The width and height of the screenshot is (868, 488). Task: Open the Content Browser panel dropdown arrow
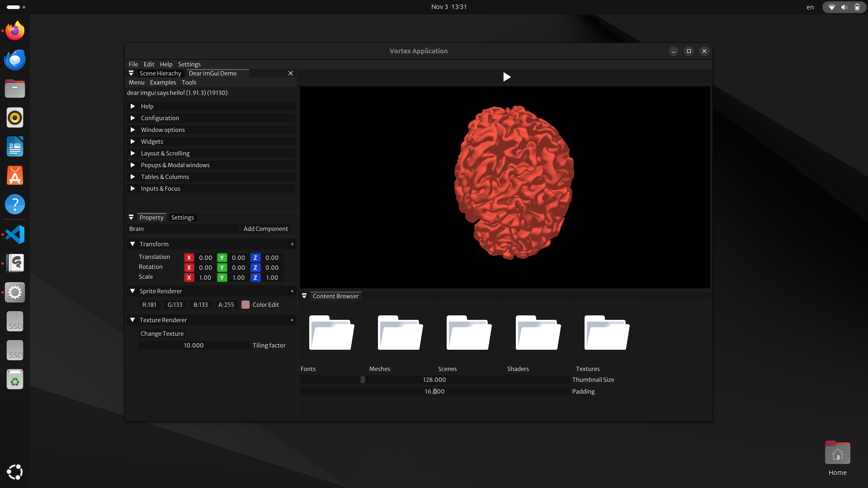(304, 296)
